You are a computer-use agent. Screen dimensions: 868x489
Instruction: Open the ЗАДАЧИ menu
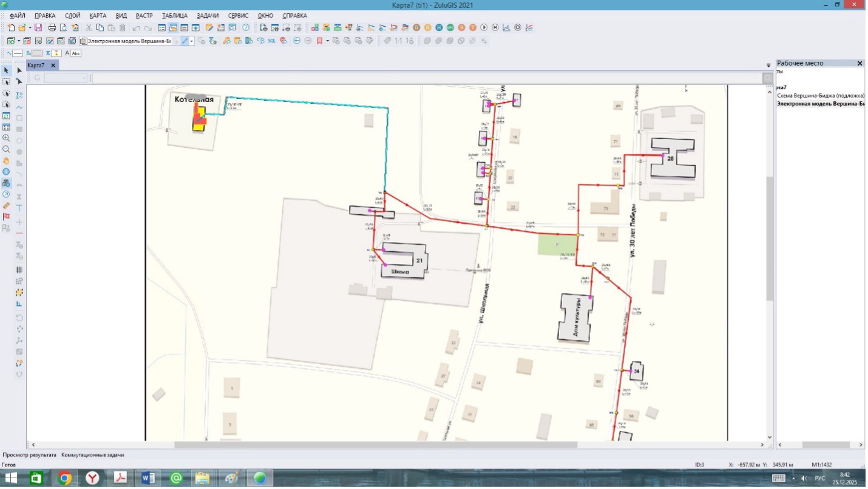point(207,15)
